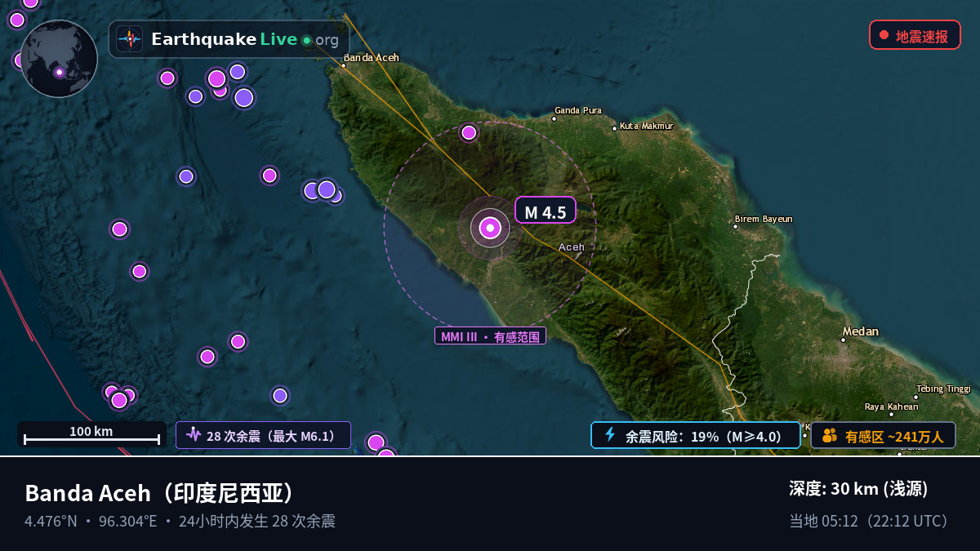
Task: Click the 24小时内发生 28 次余震 text
Action: [x=257, y=521]
